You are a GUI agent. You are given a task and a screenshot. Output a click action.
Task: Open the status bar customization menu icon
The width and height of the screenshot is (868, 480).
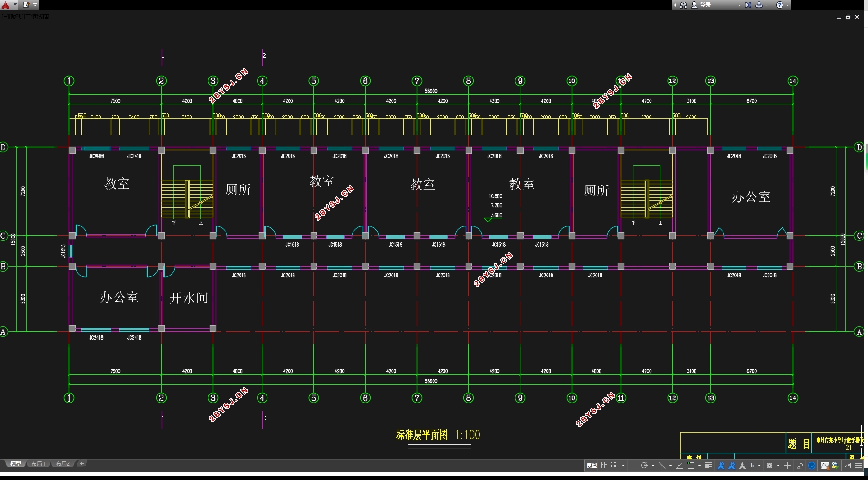pos(858,466)
